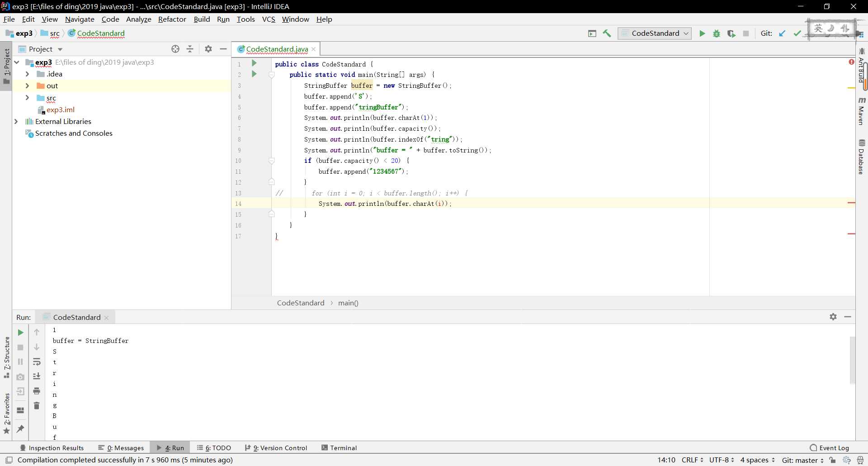Run CodeStandard with the green toolbar play button
This screenshot has height=466, width=868.
point(702,33)
